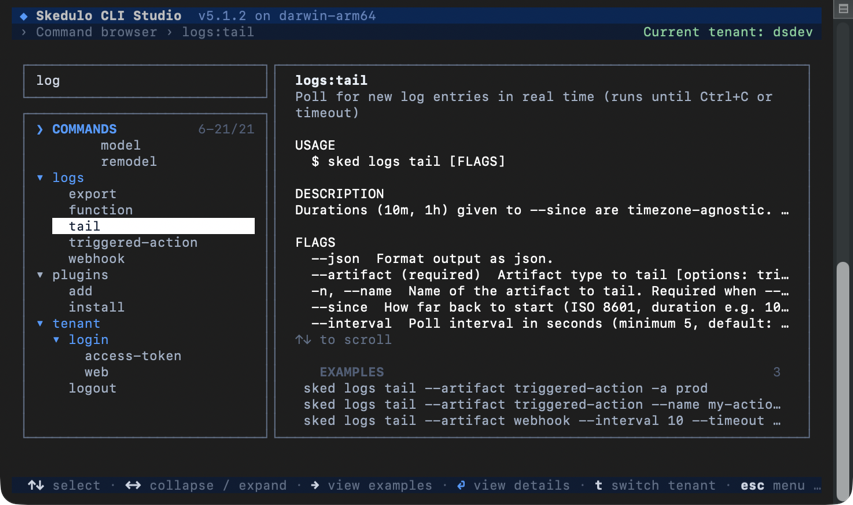Click the DESCRIPTION section heading
Image resolution: width=853 pixels, height=505 pixels.
(x=339, y=194)
